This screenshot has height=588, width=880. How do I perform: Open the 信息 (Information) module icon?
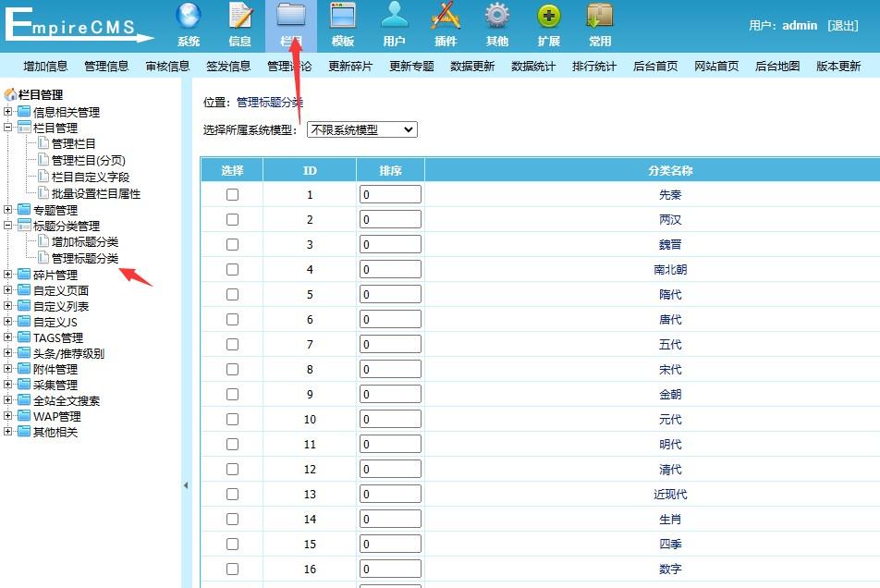240,25
